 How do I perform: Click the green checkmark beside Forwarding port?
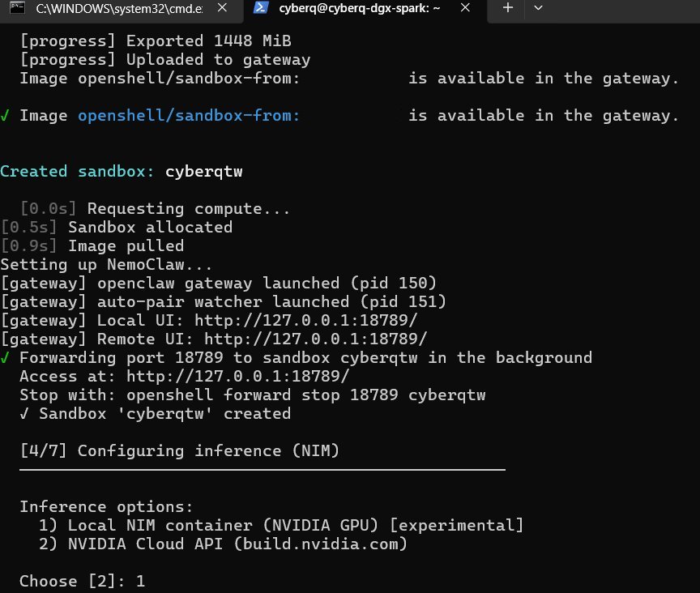[x=6, y=358]
